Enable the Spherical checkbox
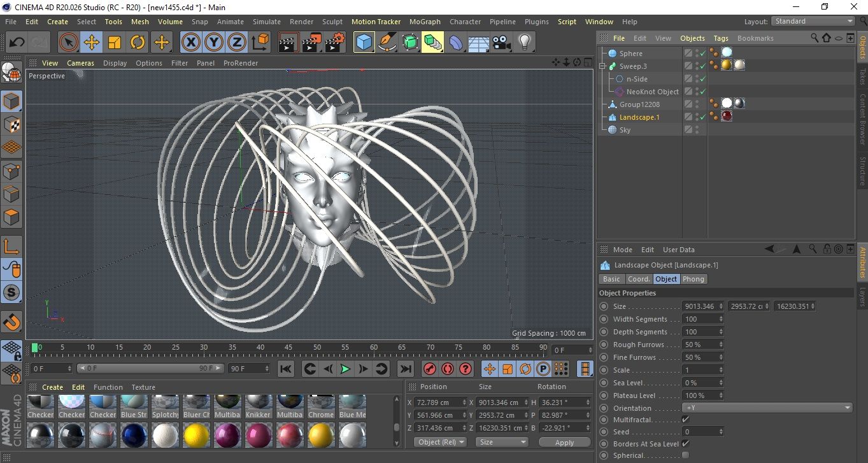Screen dimensions: 868x463 685,455
